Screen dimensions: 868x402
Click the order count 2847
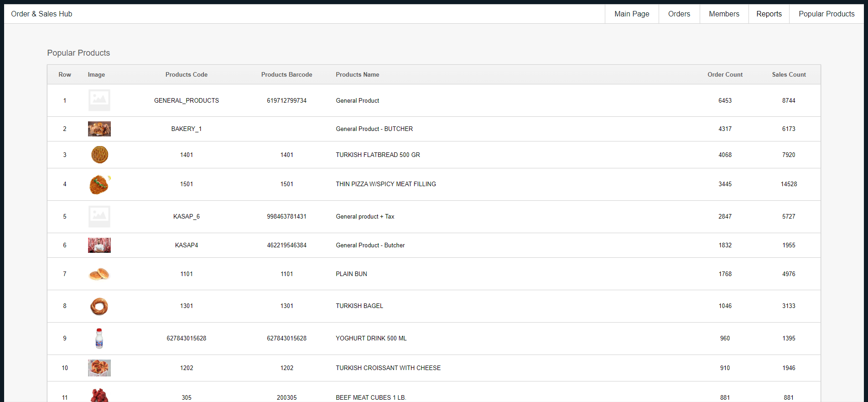[725, 216]
